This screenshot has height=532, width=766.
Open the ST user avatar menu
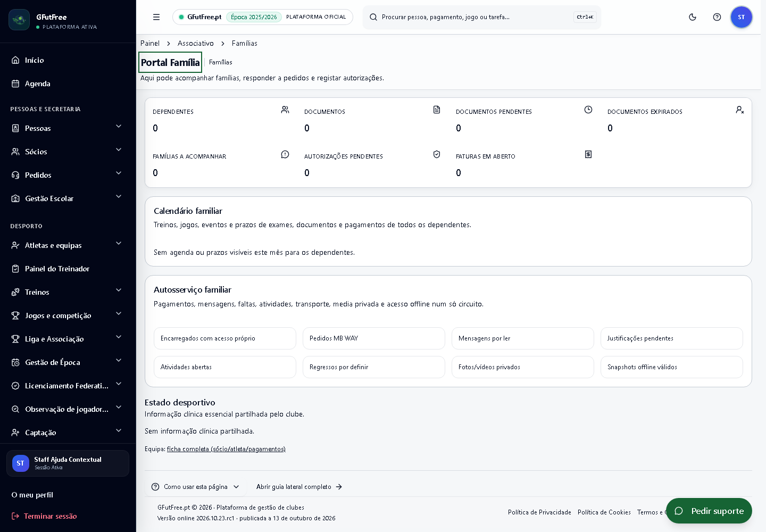pos(742,17)
